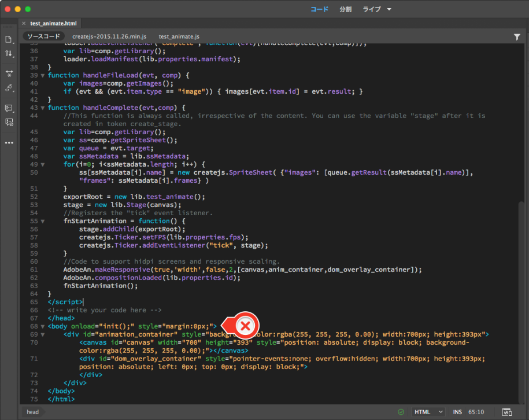
Task: Click the green checkmark linting status icon
Action: 401,412
